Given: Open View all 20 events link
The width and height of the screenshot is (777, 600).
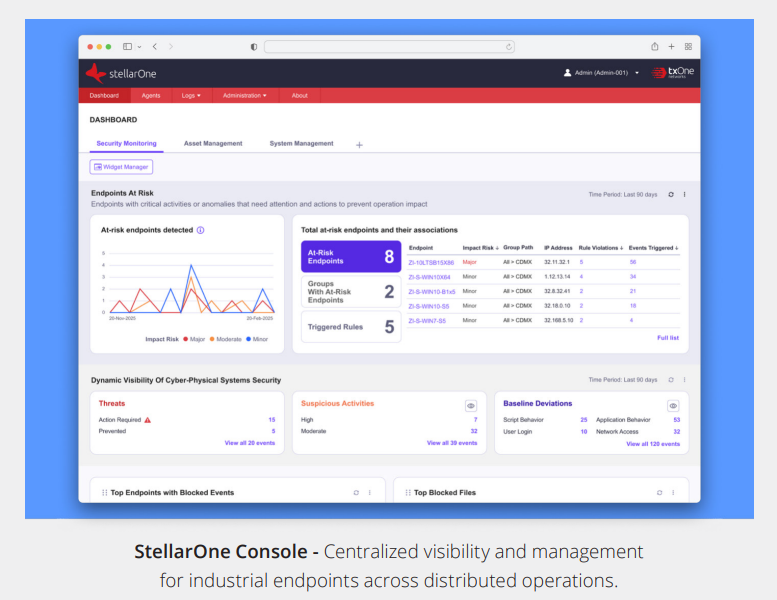Looking at the screenshot, I should [x=250, y=443].
